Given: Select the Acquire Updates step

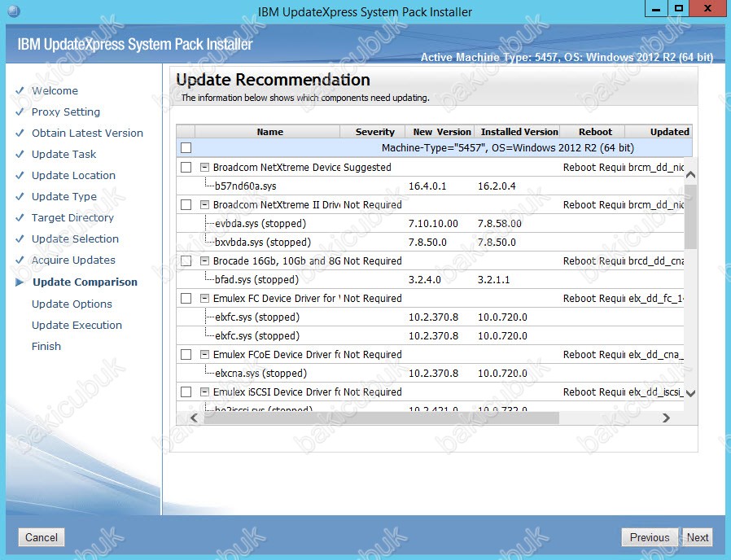Looking at the screenshot, I should [73, 260].
